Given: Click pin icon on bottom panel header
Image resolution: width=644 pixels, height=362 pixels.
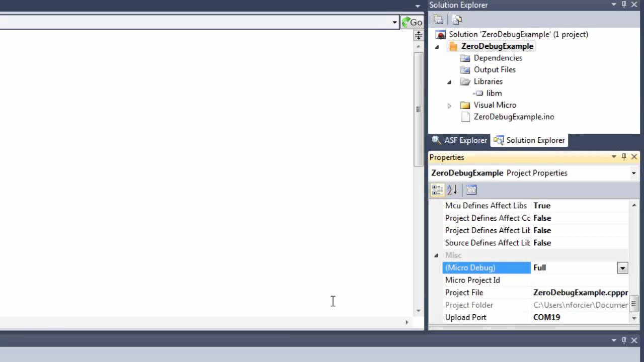Looking at the screenshot, I should pyautogui.click(x=624, y=340).
